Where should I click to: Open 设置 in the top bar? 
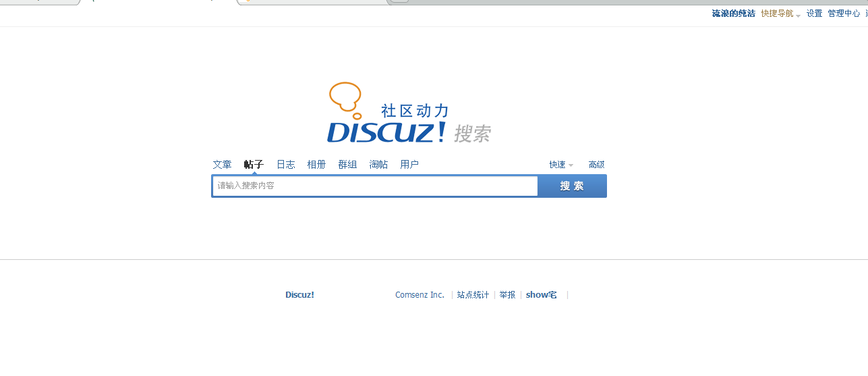815,14
